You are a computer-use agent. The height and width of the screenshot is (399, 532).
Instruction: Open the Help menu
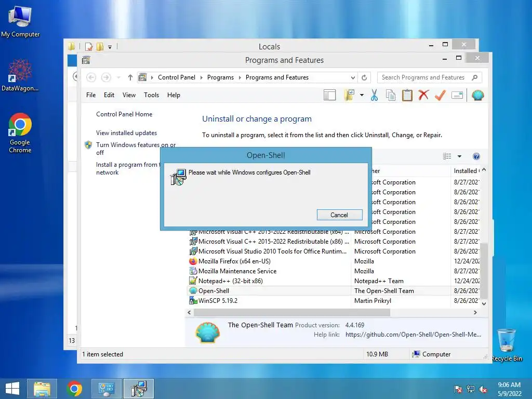(174, 95)
